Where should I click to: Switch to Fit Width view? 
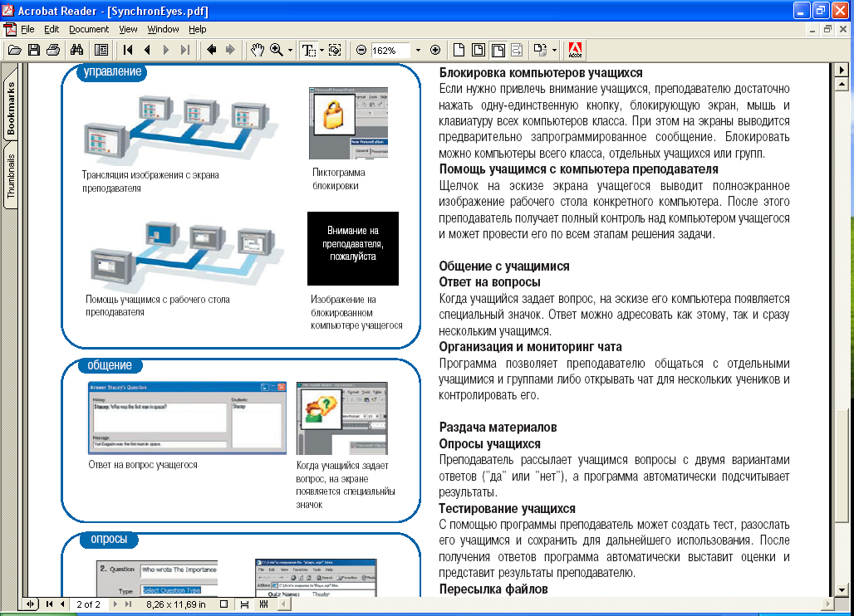(498, 50)
